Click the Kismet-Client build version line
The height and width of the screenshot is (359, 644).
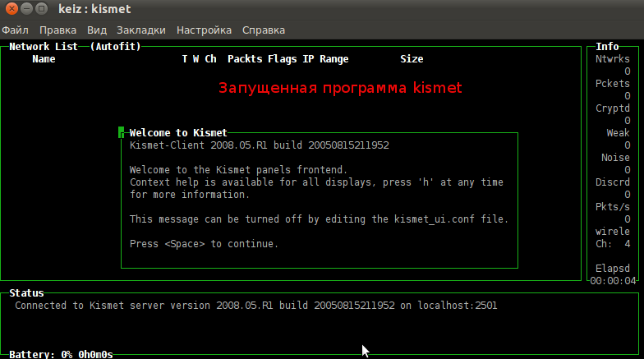tap(260, 145)
